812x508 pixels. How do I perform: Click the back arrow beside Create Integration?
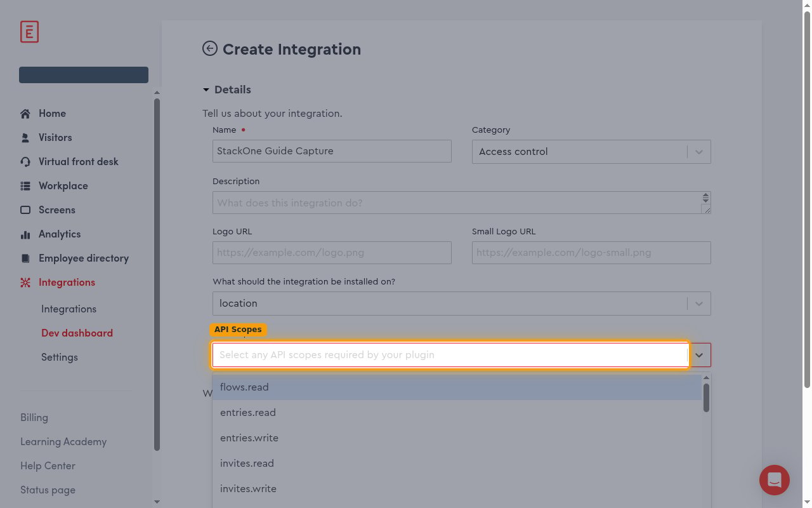209,49
